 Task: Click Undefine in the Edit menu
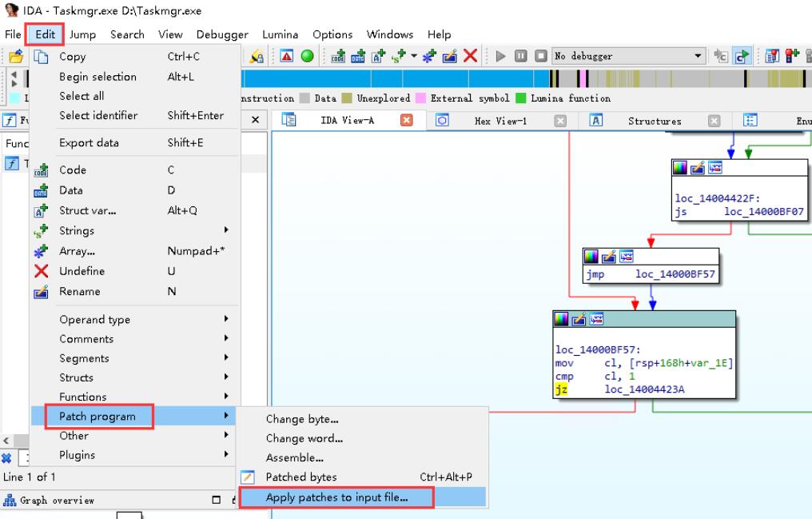pyautogui.click(x=133, y=271)
